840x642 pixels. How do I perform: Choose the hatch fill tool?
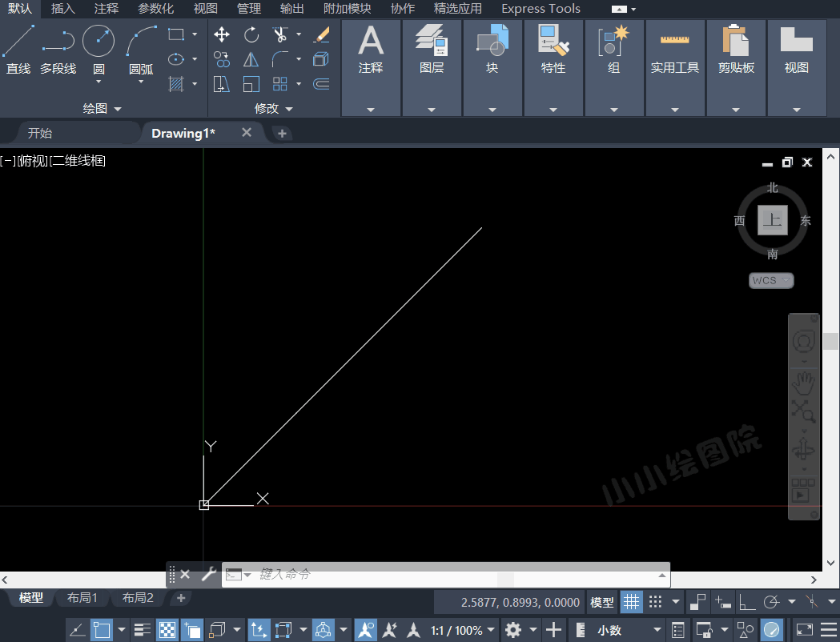click(175, 83)
